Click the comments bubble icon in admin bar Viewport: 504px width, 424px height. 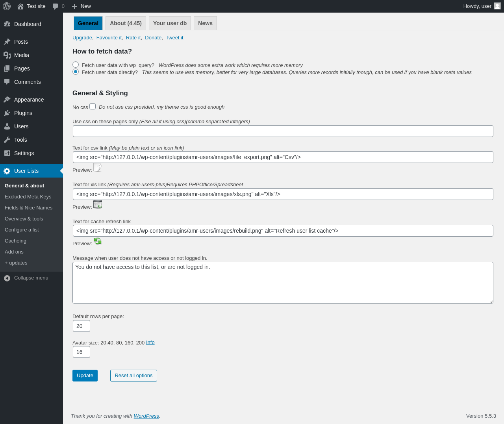click(x=56, y=6)
